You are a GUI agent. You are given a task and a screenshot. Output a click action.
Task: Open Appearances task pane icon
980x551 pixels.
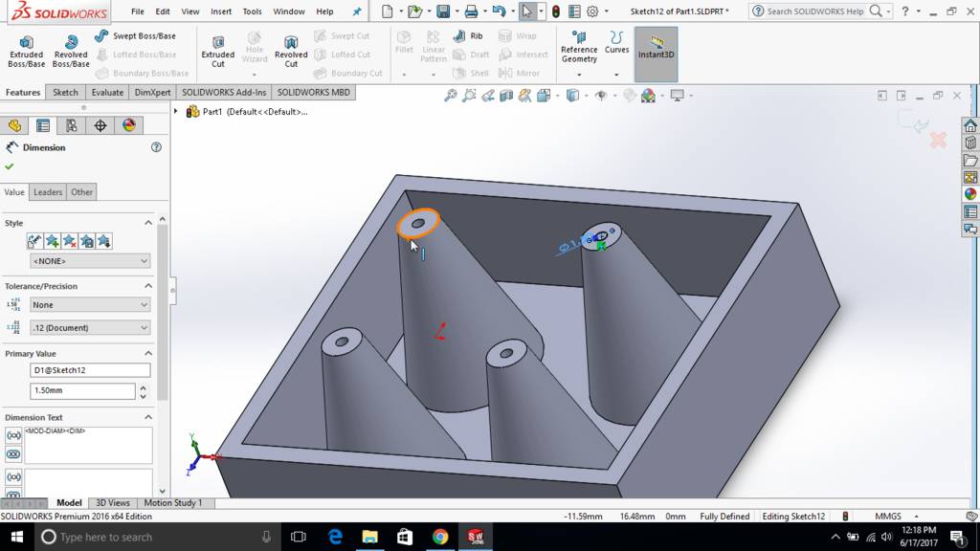click(x=970, y=194)
